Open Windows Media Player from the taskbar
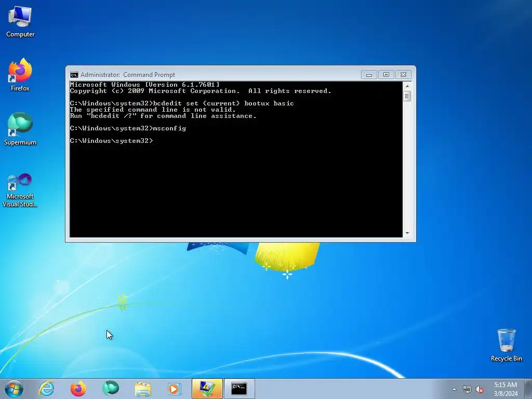The height and width of the screenshot is (399, 532). point(175,389)
